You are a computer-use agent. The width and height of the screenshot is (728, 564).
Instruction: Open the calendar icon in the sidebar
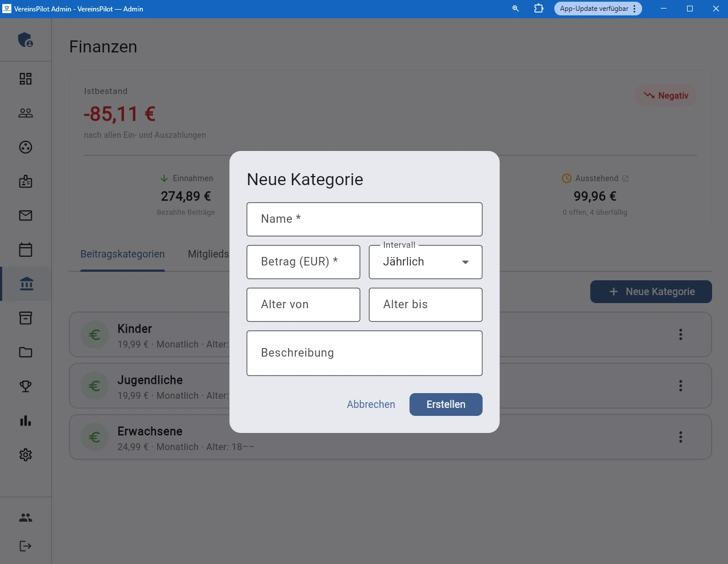click(x=25, y=249)
